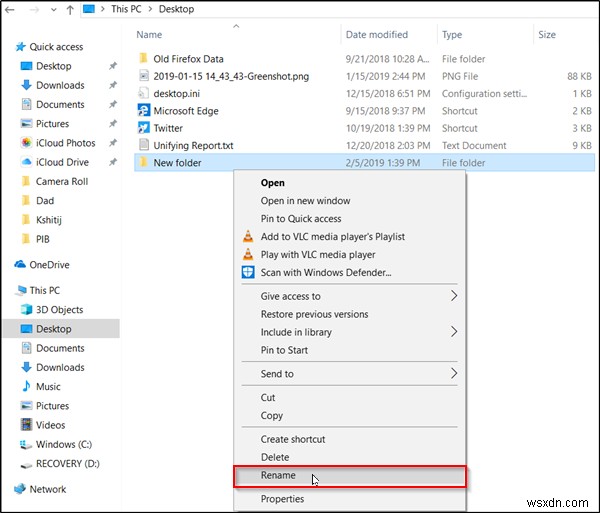Viewport: 600px width, 513px height.
Task: Click the Windows Defender shield icon
Action: [248, 272]
